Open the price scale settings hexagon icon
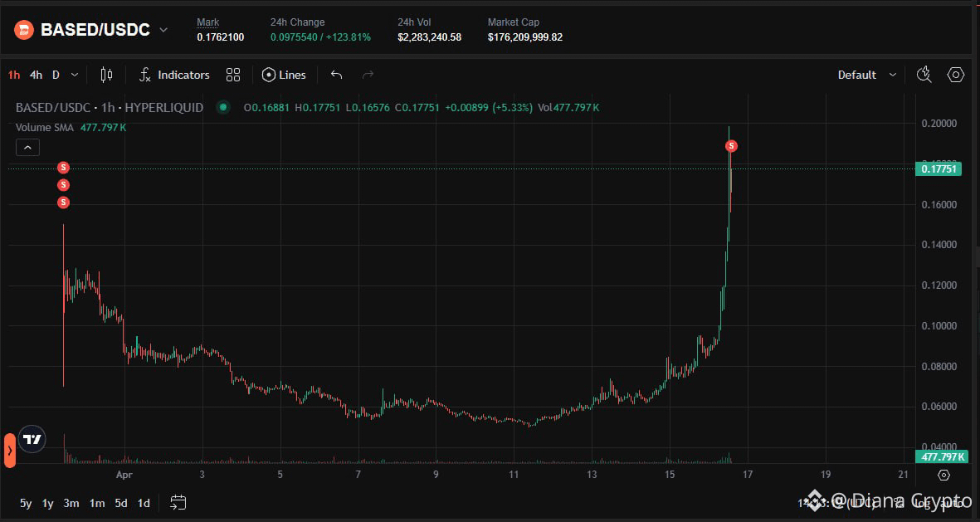 click(x=943, y=476)
